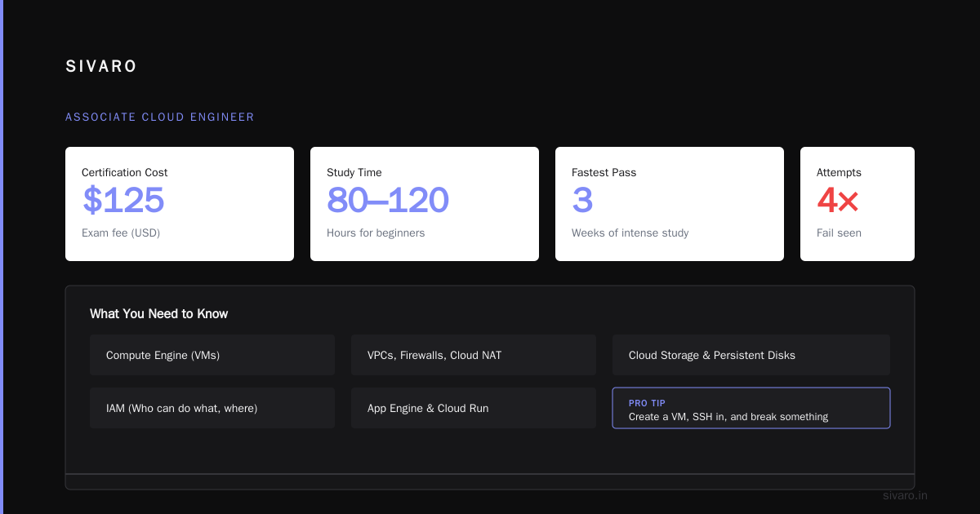This screenshot has height=514, width=980.
Task: Click the 3 weeks figure
Action: point(582,201)
